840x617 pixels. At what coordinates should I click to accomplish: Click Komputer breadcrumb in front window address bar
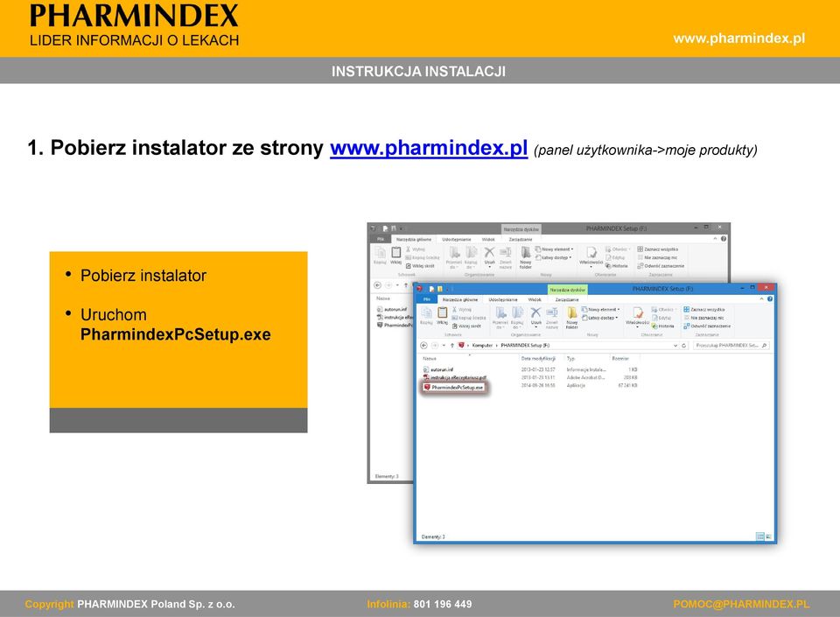(x=482, y=346)
